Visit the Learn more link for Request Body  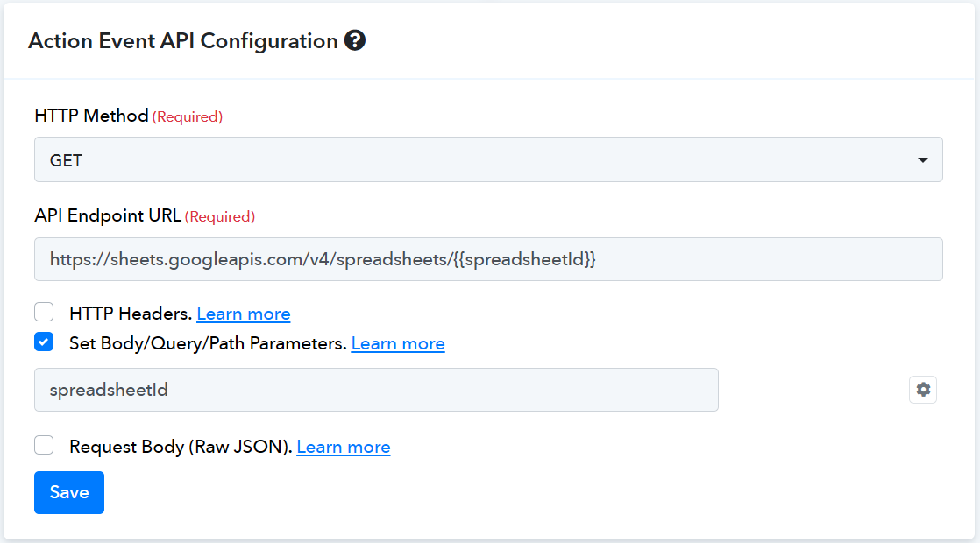[x=344, y=447]
